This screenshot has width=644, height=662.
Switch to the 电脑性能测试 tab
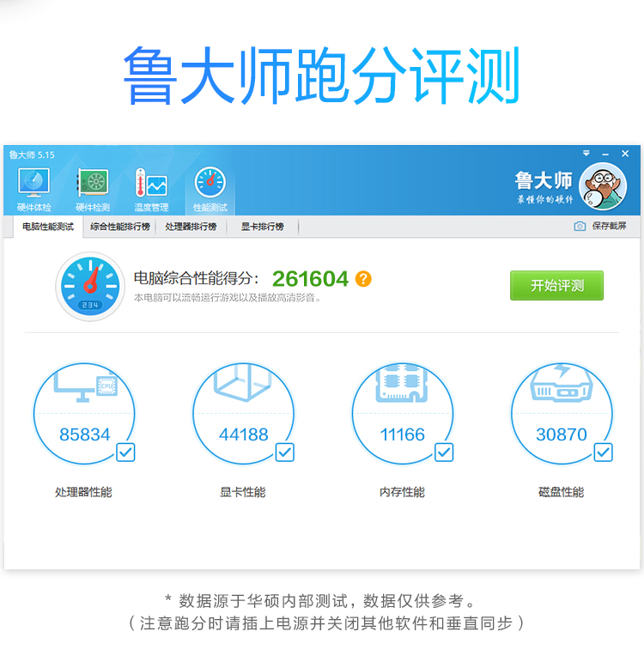[x=48, y=227]
